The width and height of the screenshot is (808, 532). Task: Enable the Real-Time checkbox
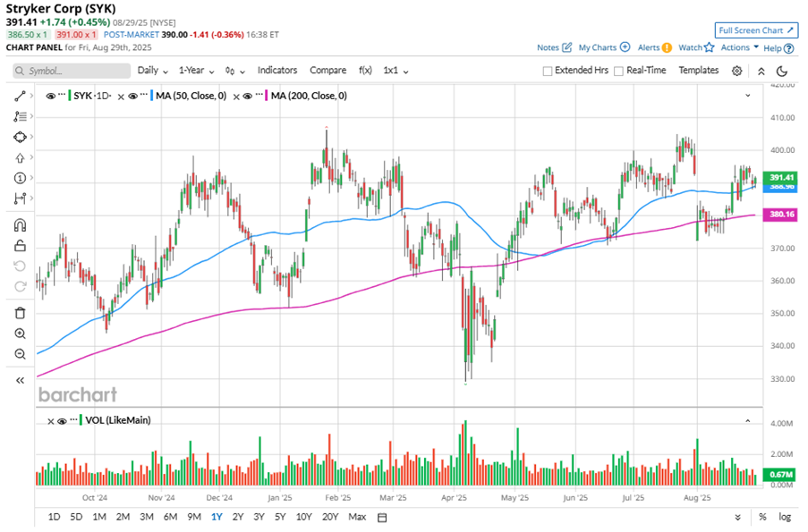(618, 71)
